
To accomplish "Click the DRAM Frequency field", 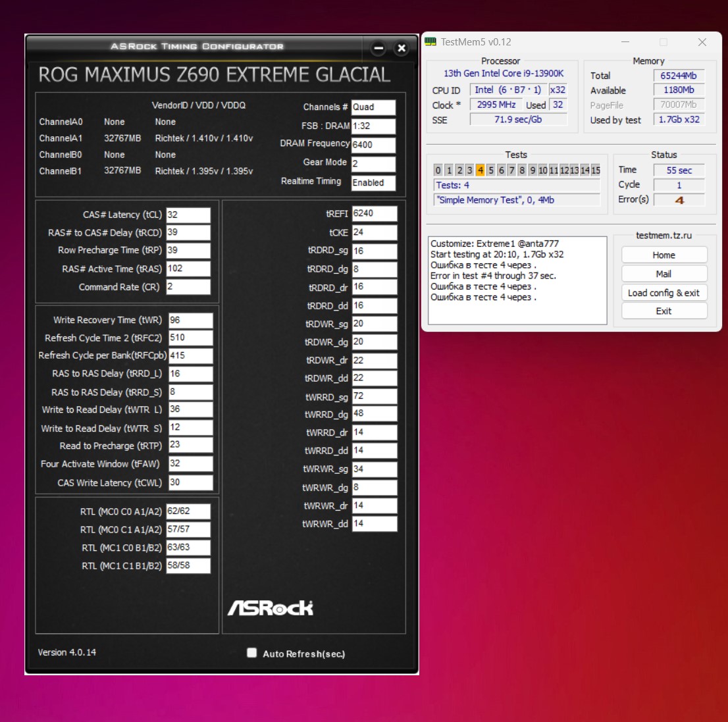I will pyautogui.click(x=373, y=145).
